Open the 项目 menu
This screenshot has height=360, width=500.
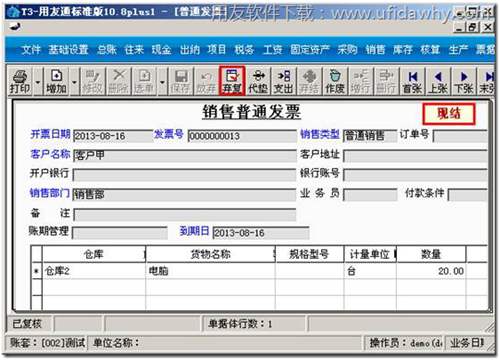[217, 50]
